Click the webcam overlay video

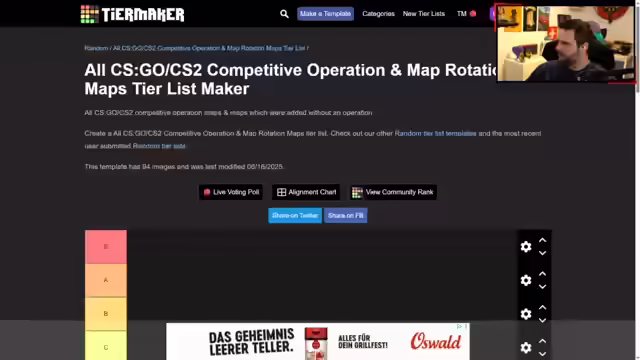(565, 44)
